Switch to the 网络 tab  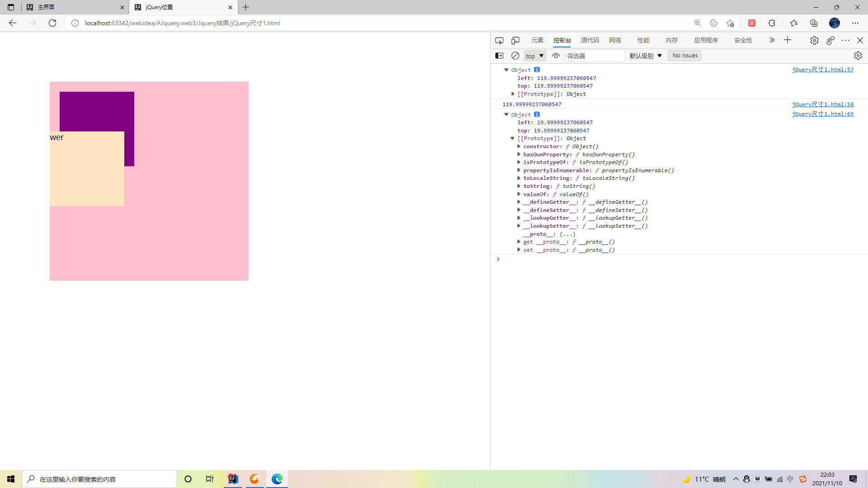click(615, 41)
